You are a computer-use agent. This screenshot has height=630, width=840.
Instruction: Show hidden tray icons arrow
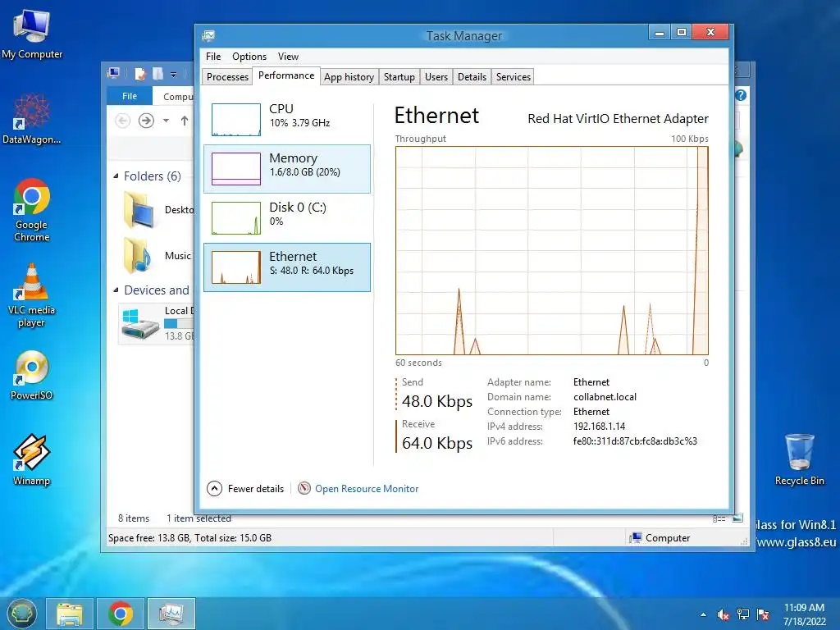click(703, 614)
